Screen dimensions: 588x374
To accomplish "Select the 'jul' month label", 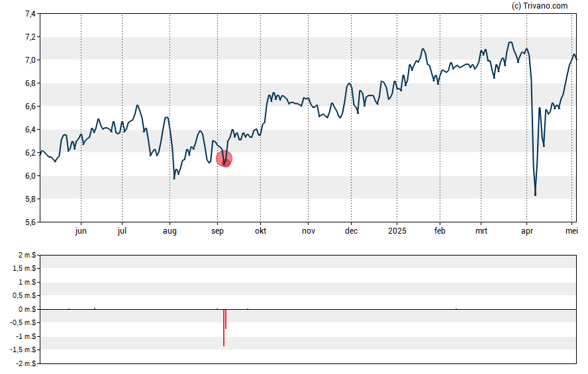I will pyautogui.click(x=122, y=231).
